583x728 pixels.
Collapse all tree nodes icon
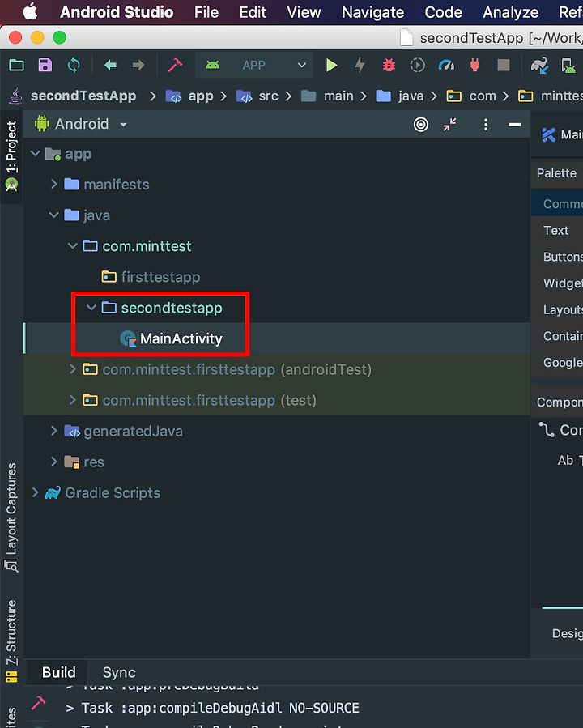pos(449,124)
